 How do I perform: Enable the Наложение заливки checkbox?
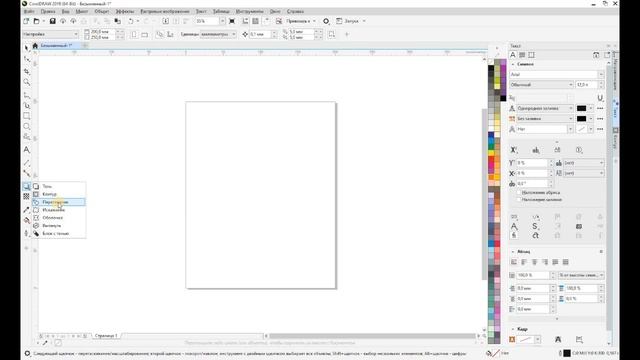[x=519, y=200]
